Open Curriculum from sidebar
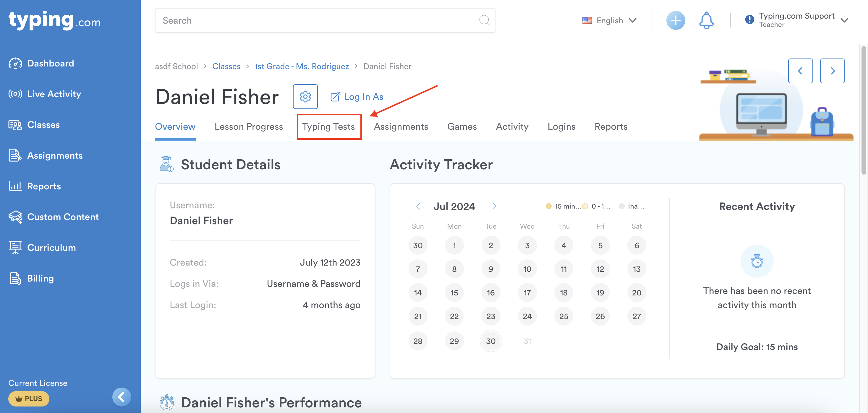The image size is (868, 413). click(x=51, y=247)
